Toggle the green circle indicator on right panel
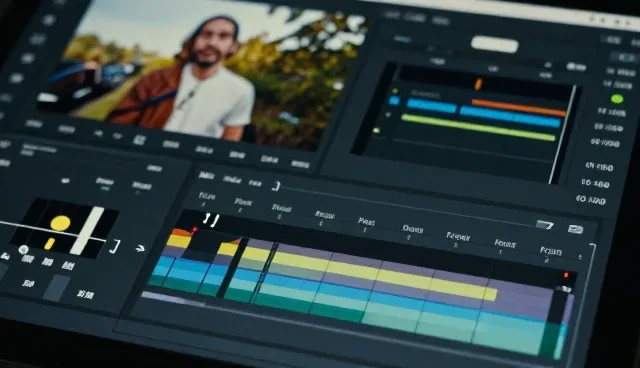Screen dimensions: 640x368 coord(616,99)
